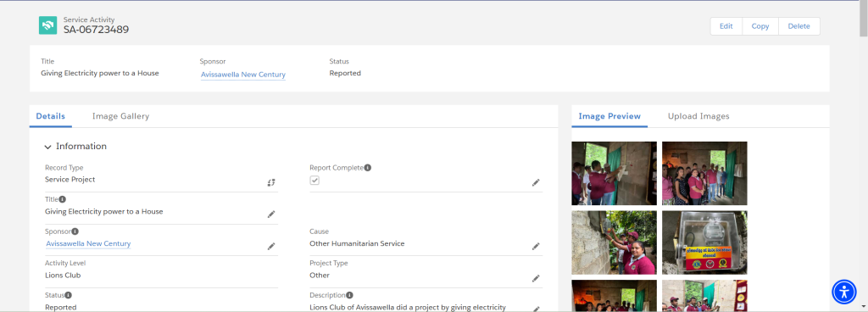
Task: Edit the Description field pencil icon
Action: tap(536, 309)
